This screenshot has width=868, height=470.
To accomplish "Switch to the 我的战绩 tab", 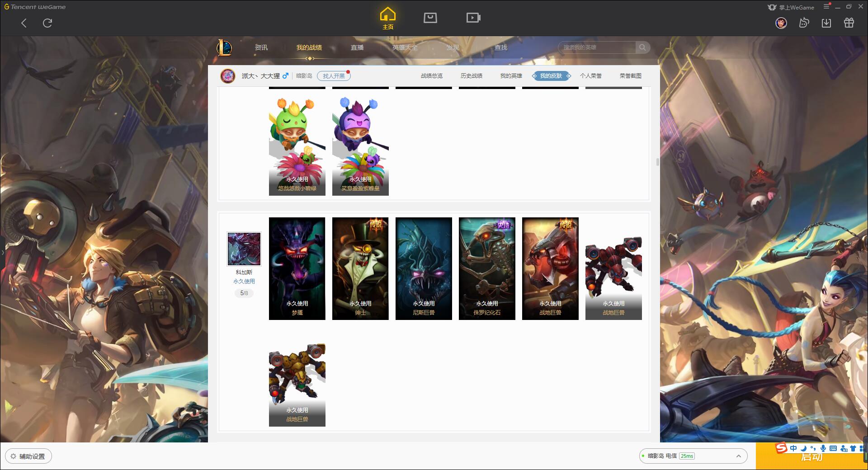I will [x=309, y=47].
